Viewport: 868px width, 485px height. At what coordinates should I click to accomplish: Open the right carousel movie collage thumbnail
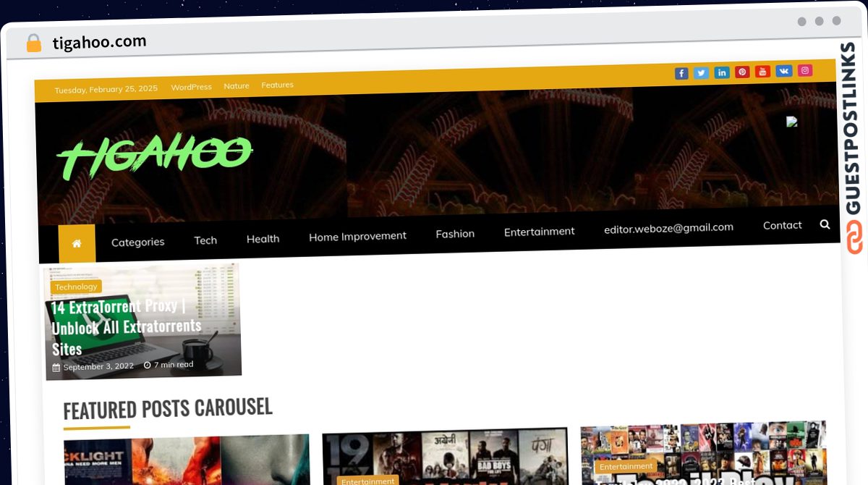click(x=703, y=452)
